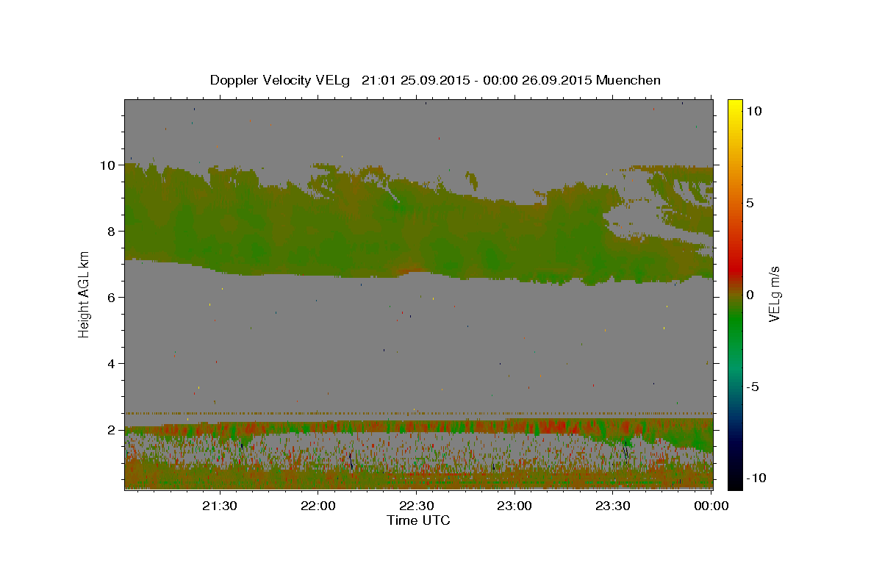
Task: Select the '23:00' time axis label
Action: pos(514,506)
